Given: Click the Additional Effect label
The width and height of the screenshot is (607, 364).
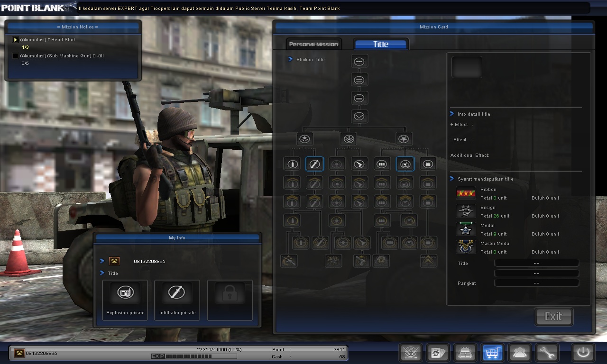Looking at the screenshot, I should [x=470, y=155].
